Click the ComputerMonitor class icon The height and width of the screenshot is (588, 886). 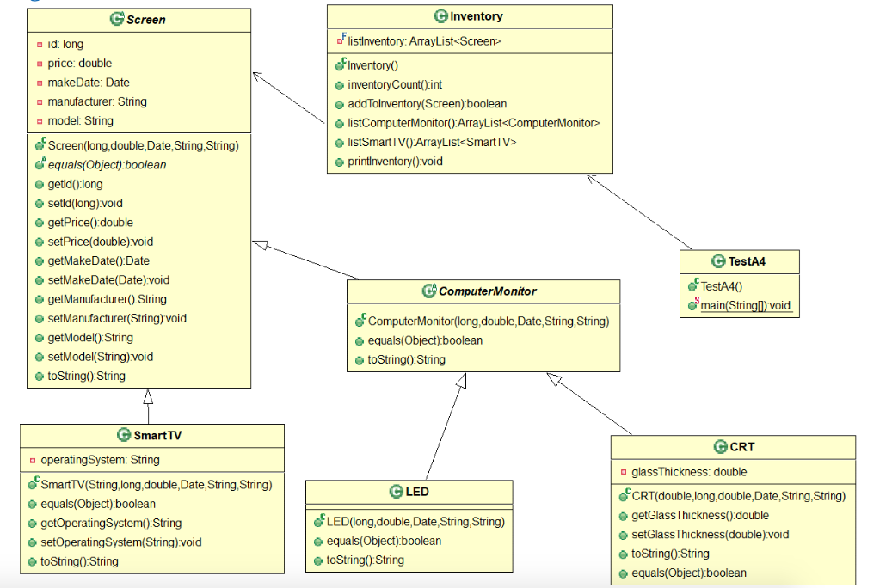[428, 292]
